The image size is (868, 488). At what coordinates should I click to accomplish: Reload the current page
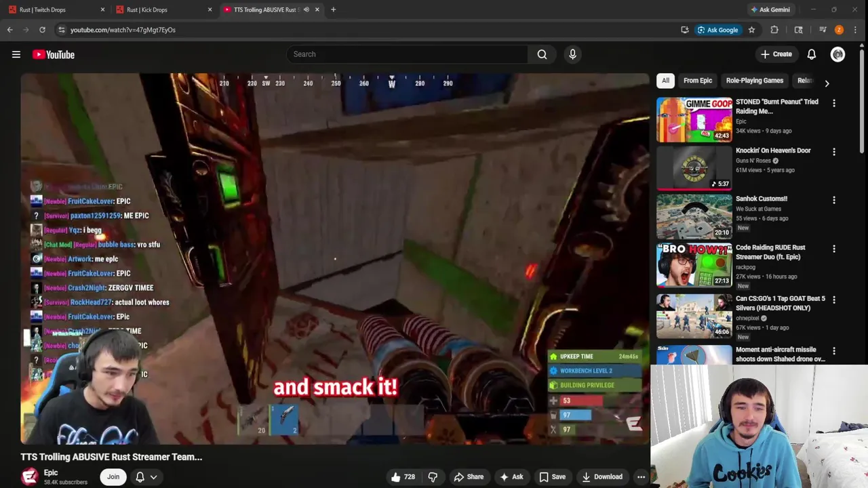(x=42, y=30)
